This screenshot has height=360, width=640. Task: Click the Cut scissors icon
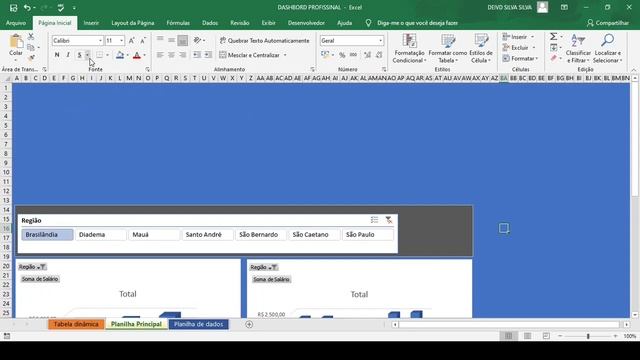coord(31,37)
